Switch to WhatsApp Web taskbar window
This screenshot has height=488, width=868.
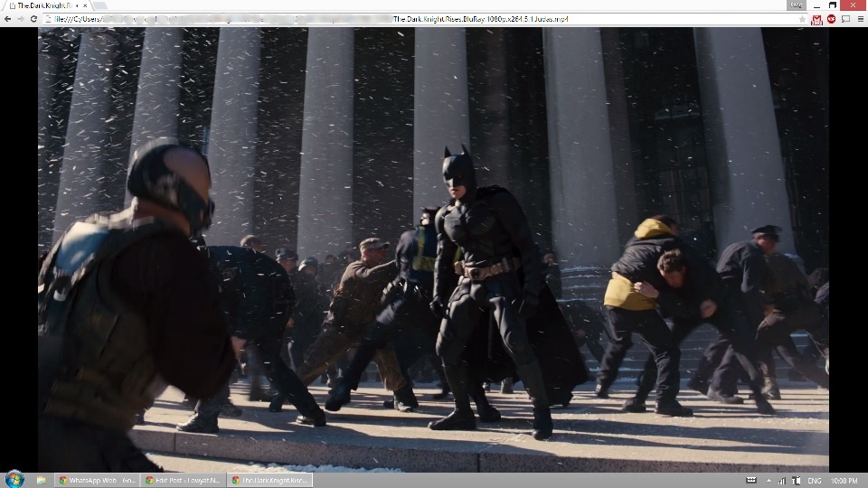tap(98, 480)
